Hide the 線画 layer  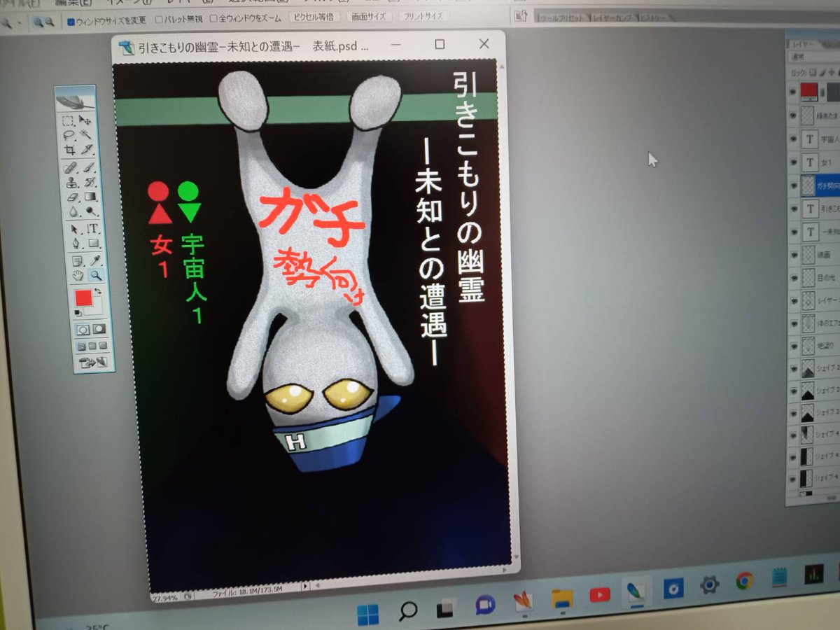coord(793,255)
